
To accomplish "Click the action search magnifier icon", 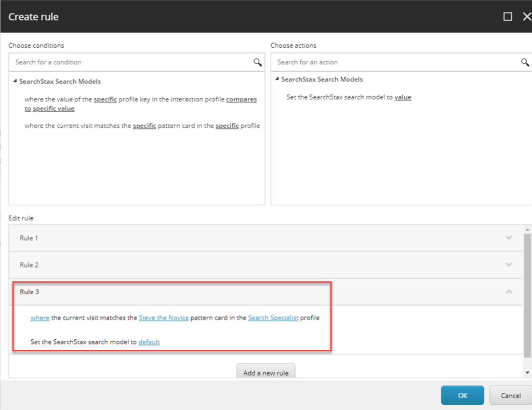I will pyautogui.click(x=525, y=62).
